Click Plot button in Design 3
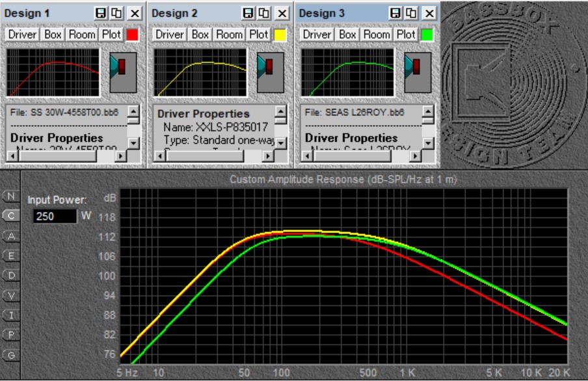 pyautogui.click(x=406, y=35)
